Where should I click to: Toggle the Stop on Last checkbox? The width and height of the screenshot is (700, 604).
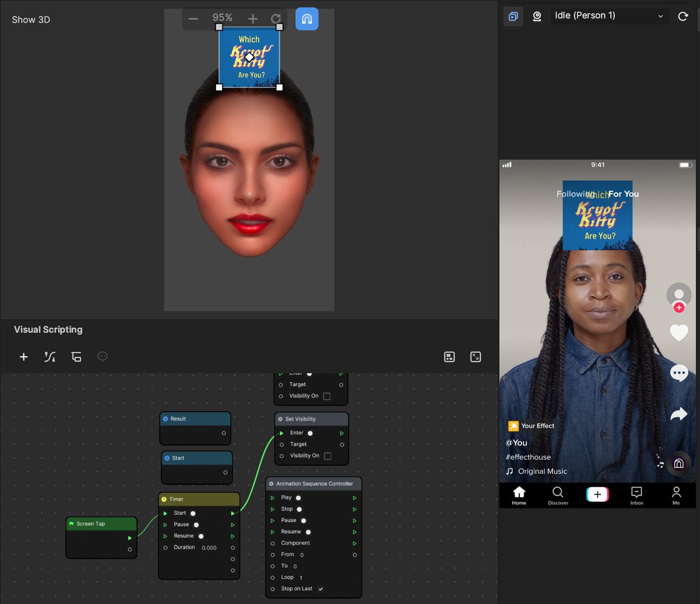pyautogui.click(x=321, y=589)
